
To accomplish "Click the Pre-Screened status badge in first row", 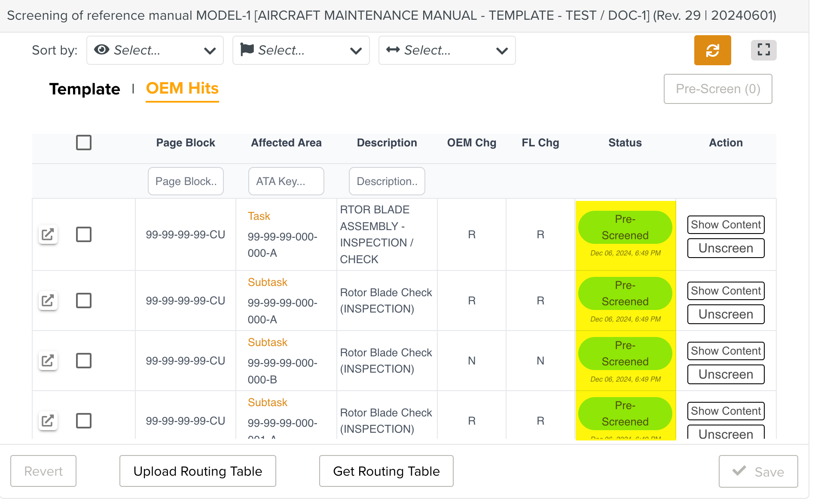I will tap(625, 228).
